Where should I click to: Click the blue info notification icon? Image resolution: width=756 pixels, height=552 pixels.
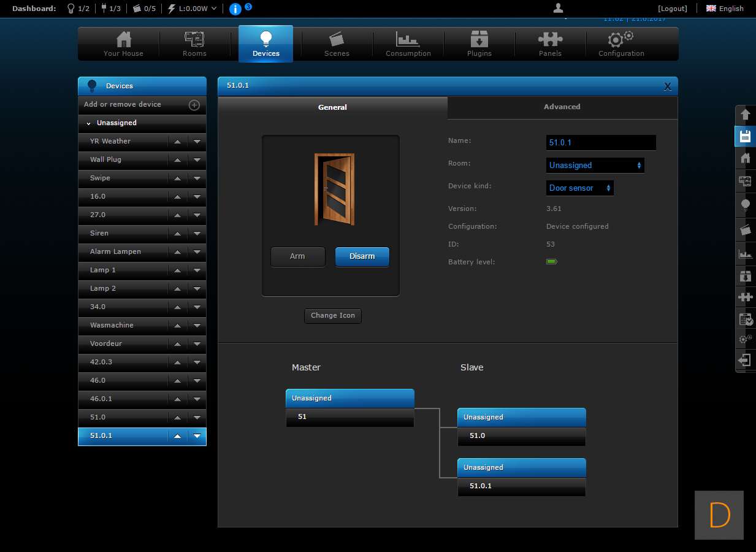pyautogui.click(x=235, y=9)
